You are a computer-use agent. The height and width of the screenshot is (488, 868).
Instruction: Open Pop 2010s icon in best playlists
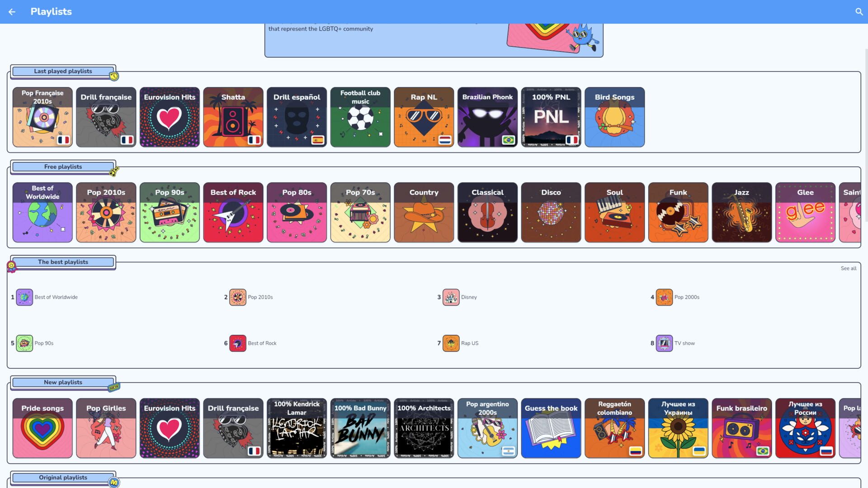coord(237,297)
